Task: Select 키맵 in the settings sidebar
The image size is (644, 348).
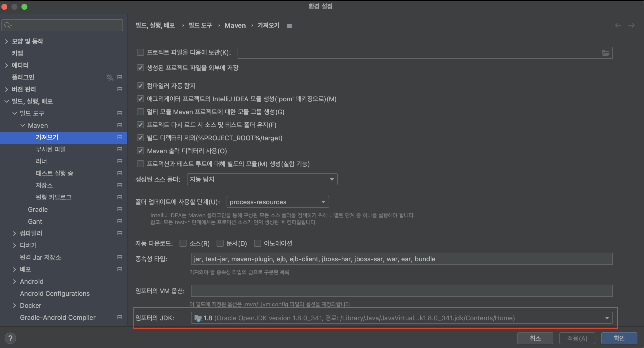Action: 17,53
